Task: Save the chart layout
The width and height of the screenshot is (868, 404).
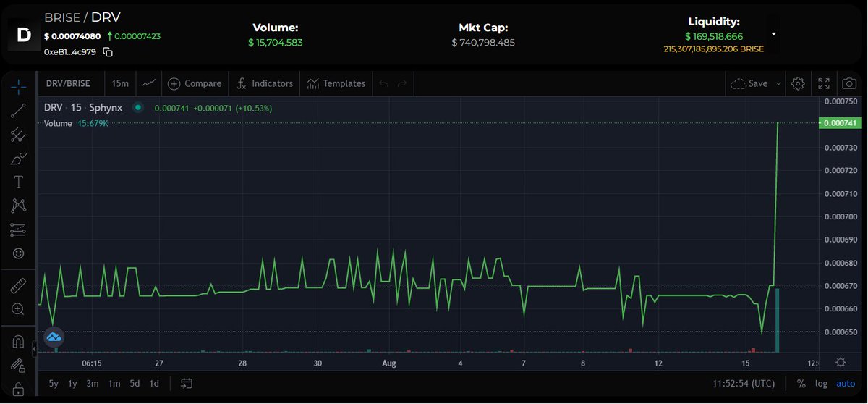Action: point(749,83)
